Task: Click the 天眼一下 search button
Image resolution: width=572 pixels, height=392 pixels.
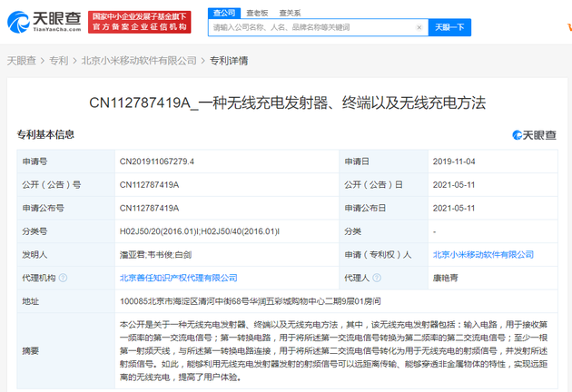Action: pos(449,27)
